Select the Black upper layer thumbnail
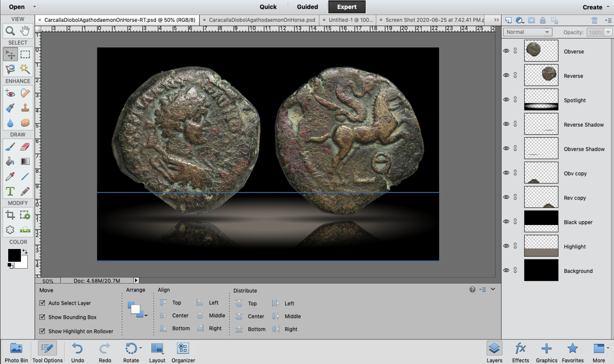The width and height of the screenshot is (614, 364). pyautogui.click(x=541, y=221)
